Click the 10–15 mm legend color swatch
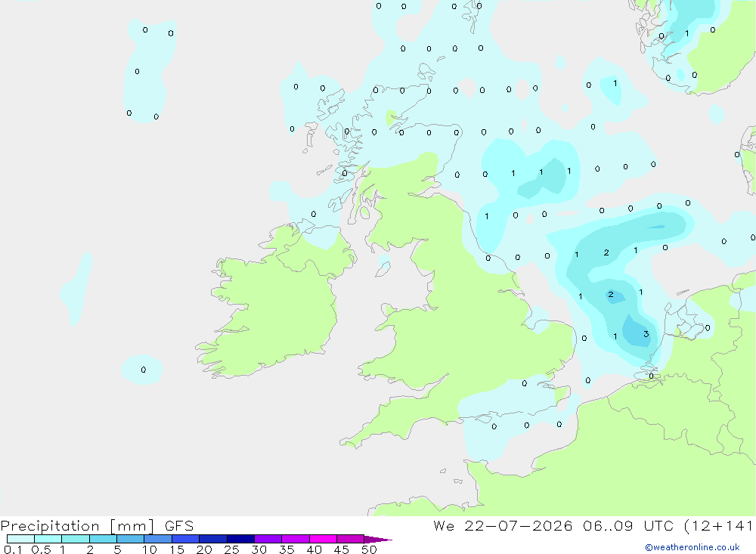The image size is (756, 554). (x=158, y=539)
